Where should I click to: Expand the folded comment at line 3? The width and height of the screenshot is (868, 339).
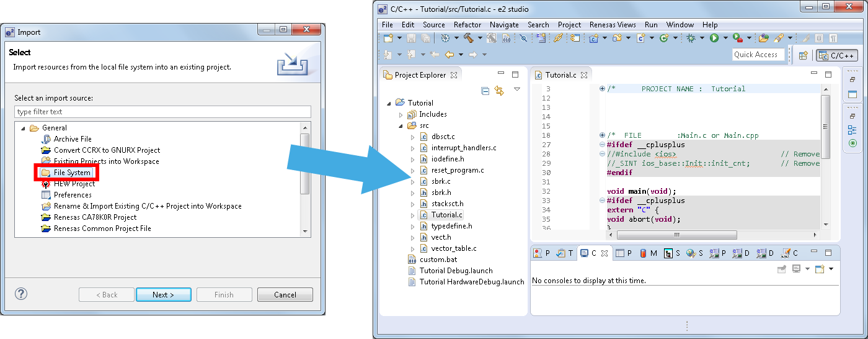coord(602,89)
